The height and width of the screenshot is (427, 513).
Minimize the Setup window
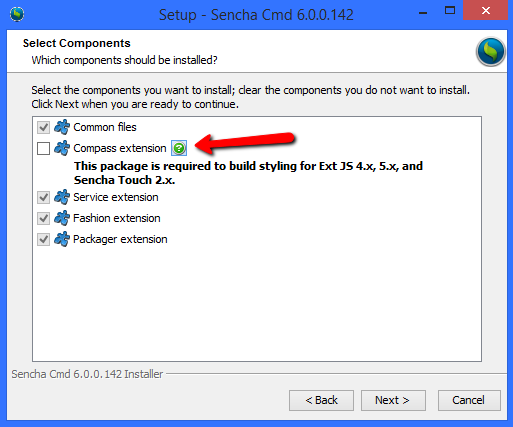(423, 13)
